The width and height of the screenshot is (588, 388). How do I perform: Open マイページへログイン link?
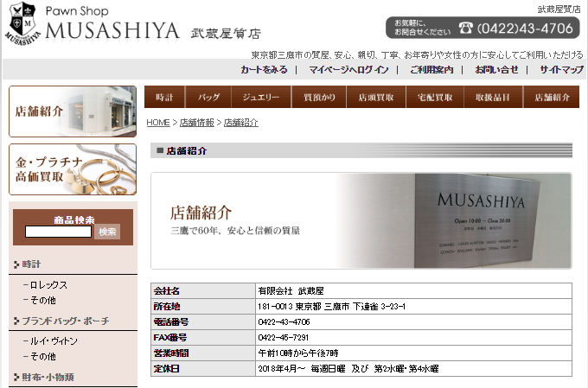[x=348, y=70]
